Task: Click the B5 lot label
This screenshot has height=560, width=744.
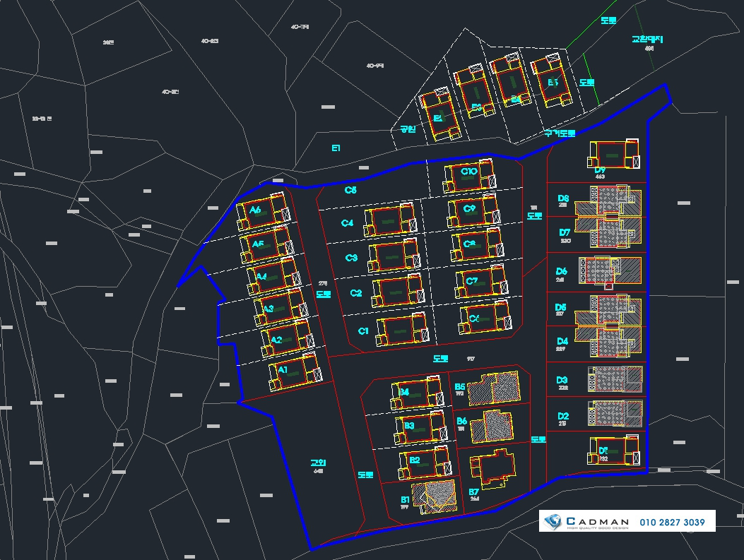Action: pyautogui.click(x=459, y=388)
